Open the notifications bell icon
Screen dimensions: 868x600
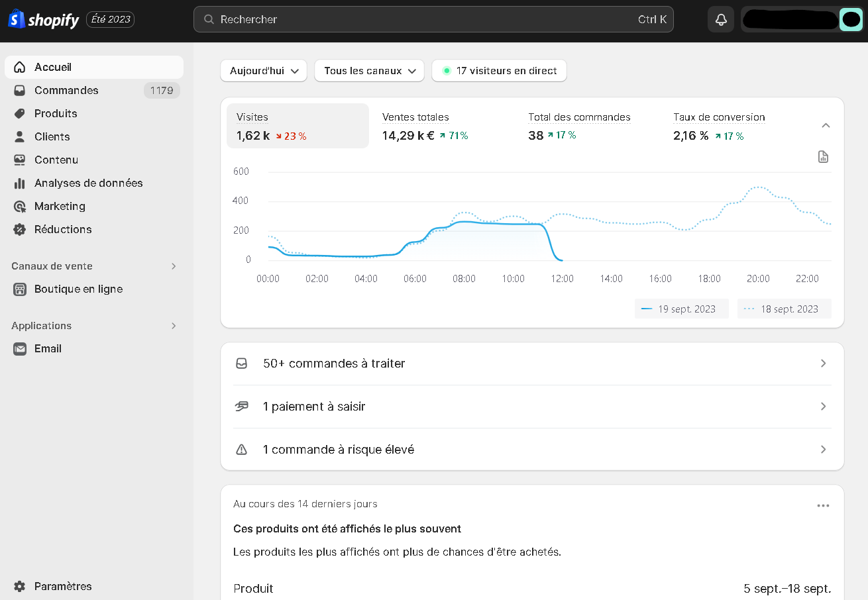(x=721, y=20)
